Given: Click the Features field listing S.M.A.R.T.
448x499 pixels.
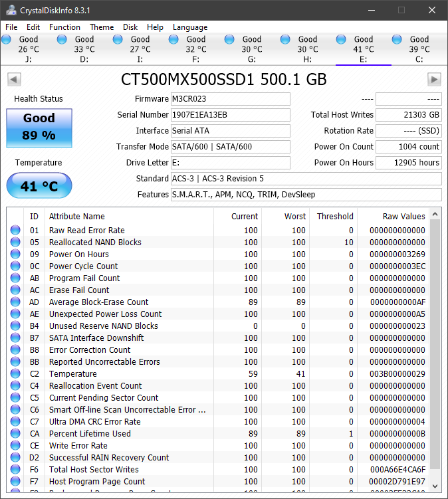Looking at the screenshot, I should point(306,195).
